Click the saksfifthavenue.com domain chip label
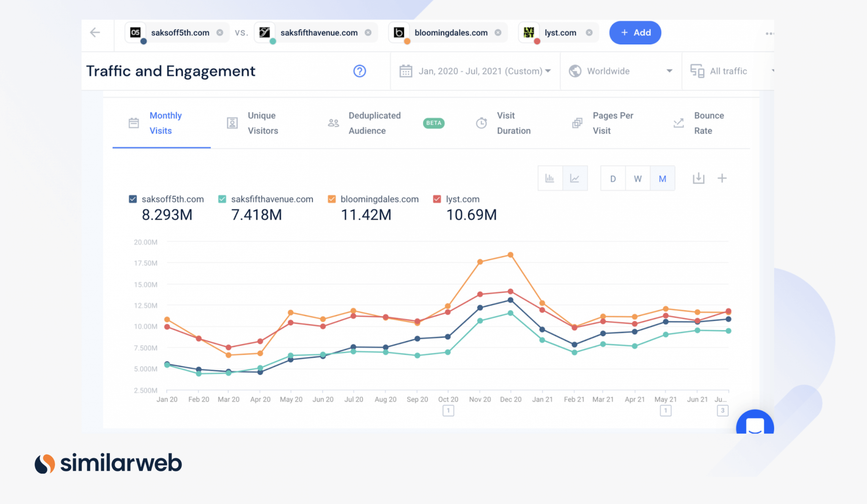 319,33
